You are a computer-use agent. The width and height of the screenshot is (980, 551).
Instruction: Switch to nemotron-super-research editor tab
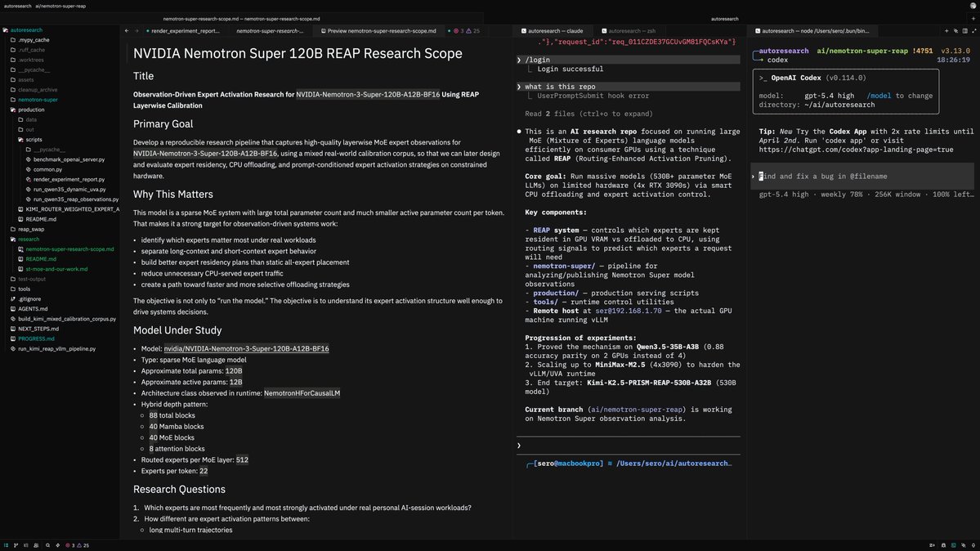(270, 30)
